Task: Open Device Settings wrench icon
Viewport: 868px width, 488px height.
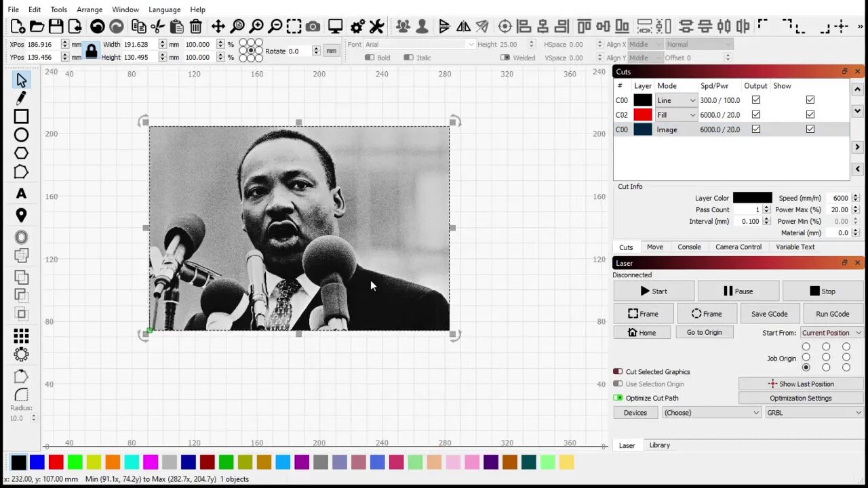Action: tap(376, 26)
